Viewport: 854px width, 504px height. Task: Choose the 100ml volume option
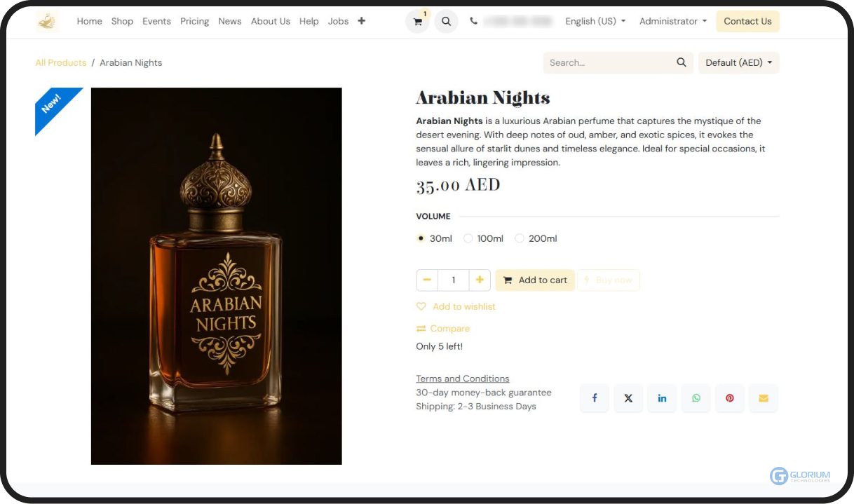click(x=468, y=238)
